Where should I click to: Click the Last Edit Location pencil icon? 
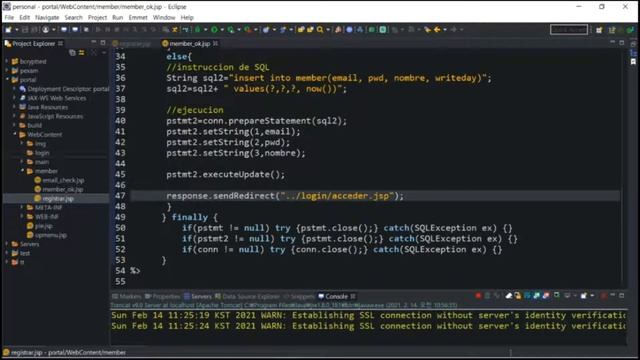(427, 29)
